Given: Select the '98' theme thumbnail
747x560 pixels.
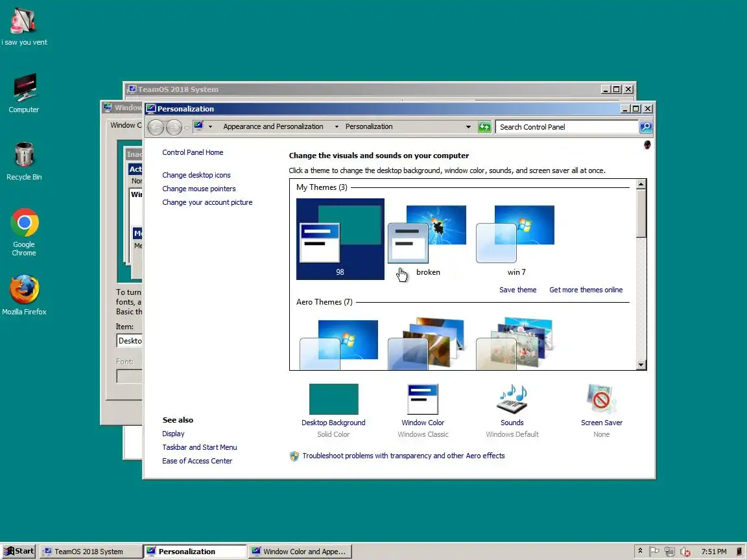Looking at the screenshot, I should click(x=340, y=239).
